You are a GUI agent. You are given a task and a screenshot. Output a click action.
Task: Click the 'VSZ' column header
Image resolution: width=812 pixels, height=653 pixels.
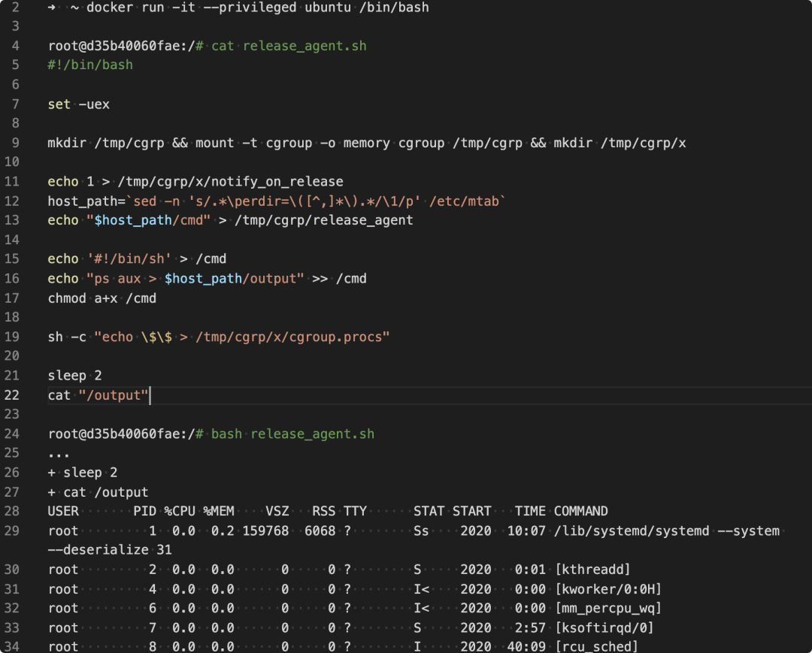277,512
